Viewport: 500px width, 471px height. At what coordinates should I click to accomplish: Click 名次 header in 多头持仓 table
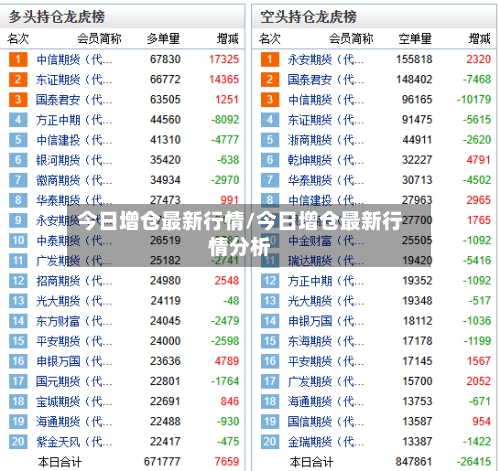(x=18, y=39)
